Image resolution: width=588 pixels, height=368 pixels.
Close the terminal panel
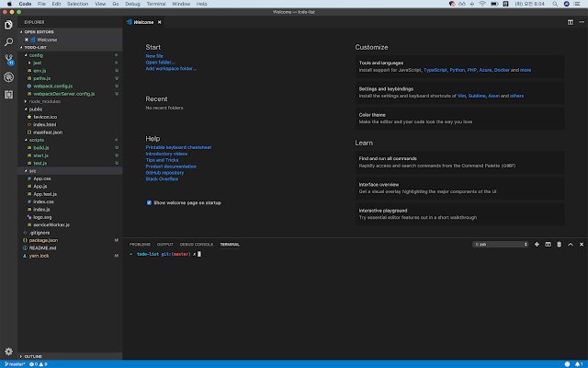coord(582,245)
